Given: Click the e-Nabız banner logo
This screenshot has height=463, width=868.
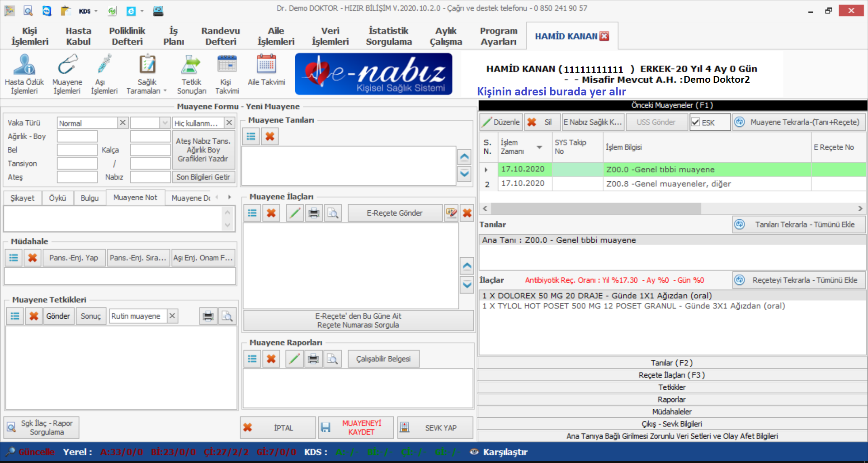Looking at the screenshot, I should point(373,74).
